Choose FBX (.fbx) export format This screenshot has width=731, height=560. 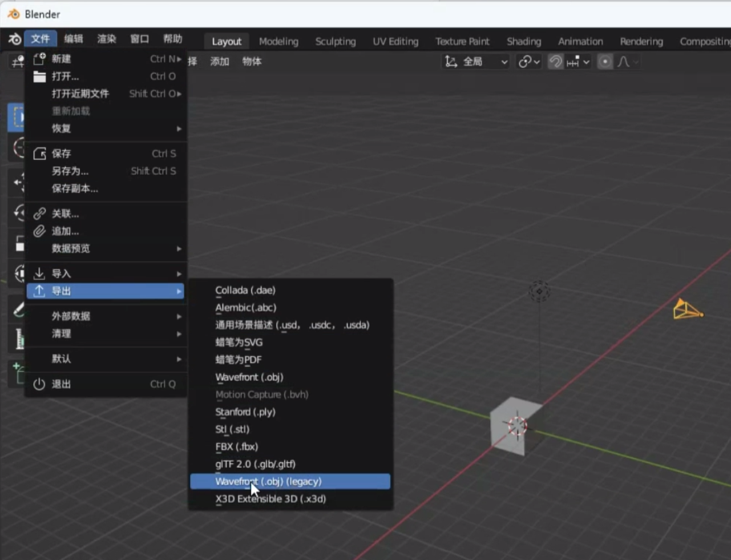coord(236,446)
